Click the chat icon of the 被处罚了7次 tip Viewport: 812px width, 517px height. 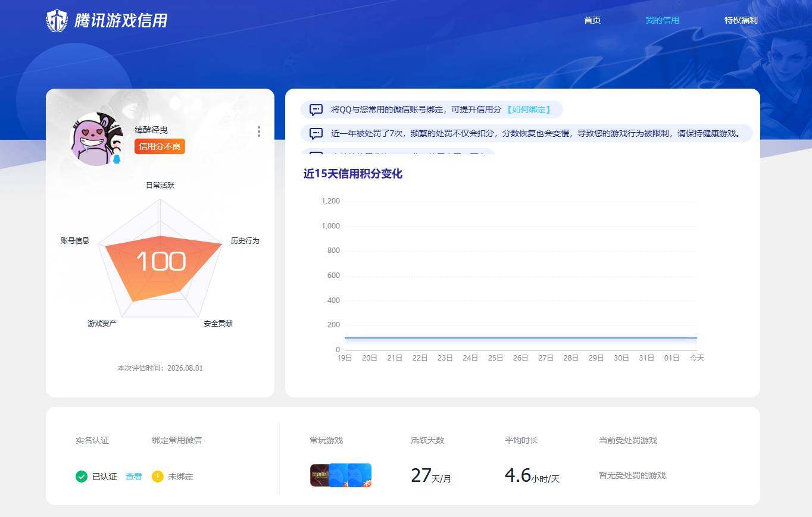click(316, 133)
